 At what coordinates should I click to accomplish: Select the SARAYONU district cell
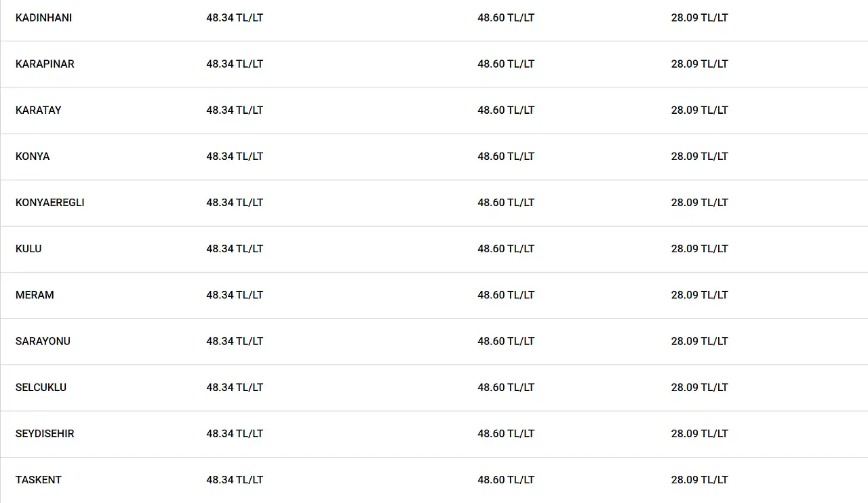[43, 341]
